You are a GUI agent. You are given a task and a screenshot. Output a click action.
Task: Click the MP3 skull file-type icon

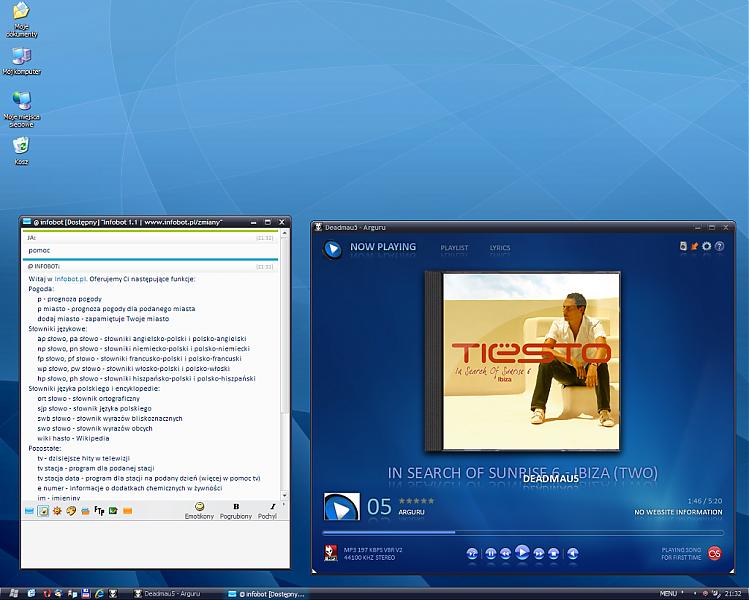pyautogui.click(x=331, y=553)
